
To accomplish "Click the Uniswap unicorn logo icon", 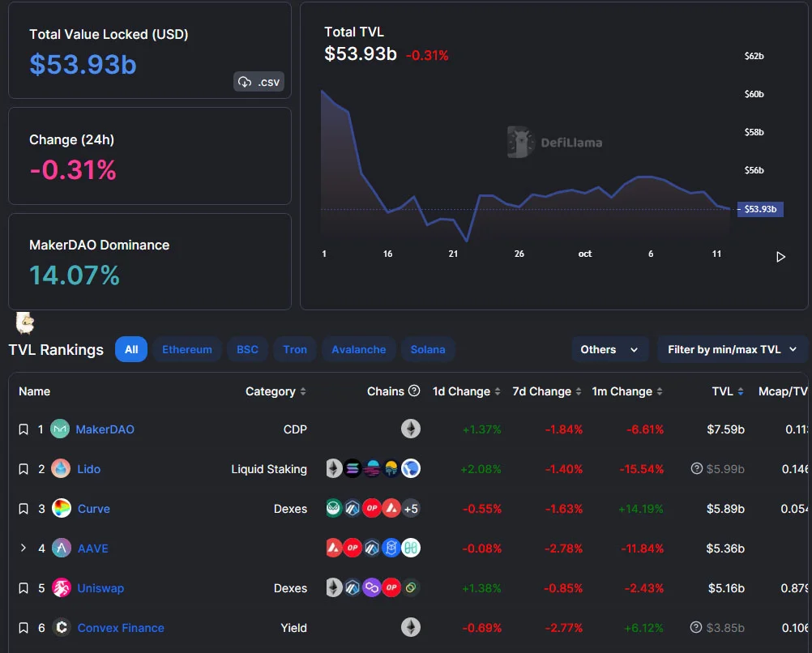I will 61,587.
